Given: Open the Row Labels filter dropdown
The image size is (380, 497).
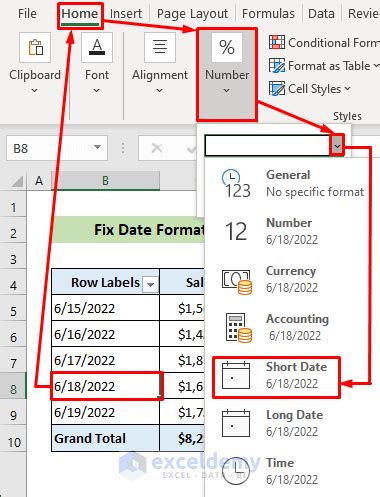Looking at the screenshot, I should 150,284.
